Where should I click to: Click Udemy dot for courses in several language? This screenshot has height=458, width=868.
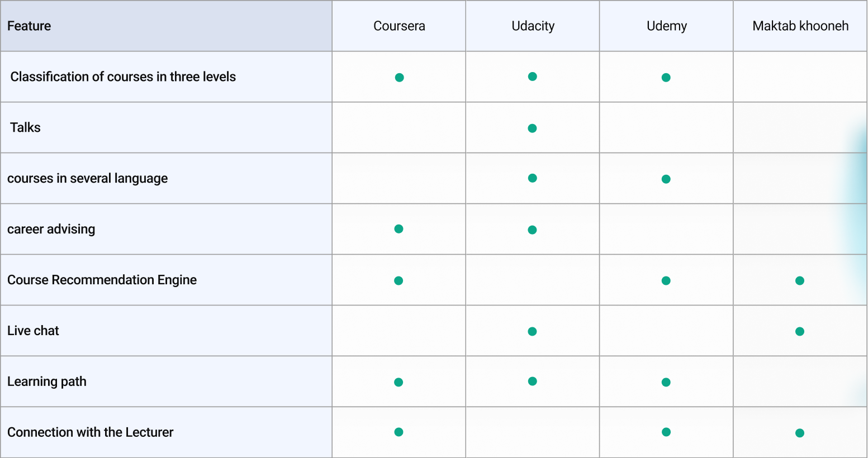(x=666, y=179)
